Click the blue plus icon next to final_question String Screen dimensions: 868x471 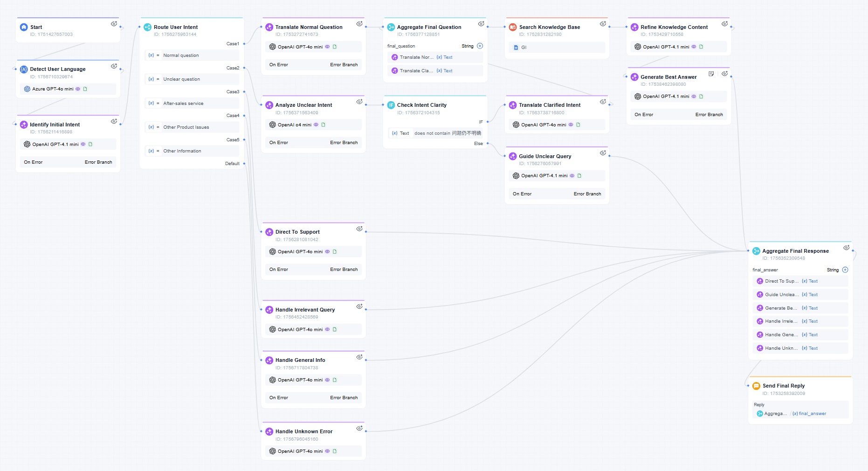(480, 46)
